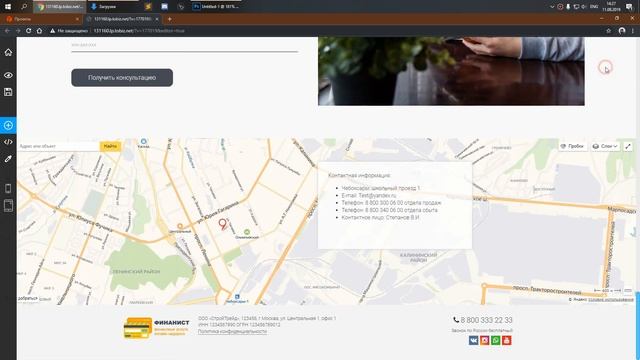Click the Instagram icon in the footer
This screenshot has width=640, height=360.
tap(484, 340)
